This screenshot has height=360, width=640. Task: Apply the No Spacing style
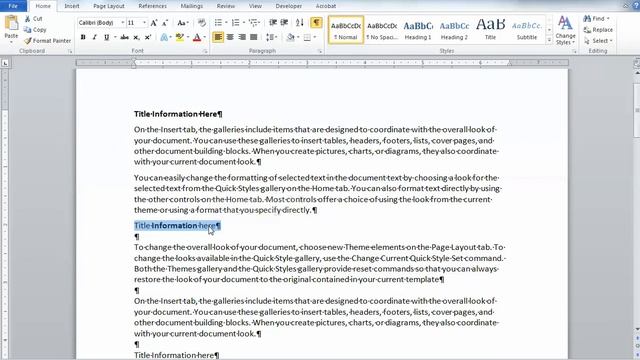(382, 30)
